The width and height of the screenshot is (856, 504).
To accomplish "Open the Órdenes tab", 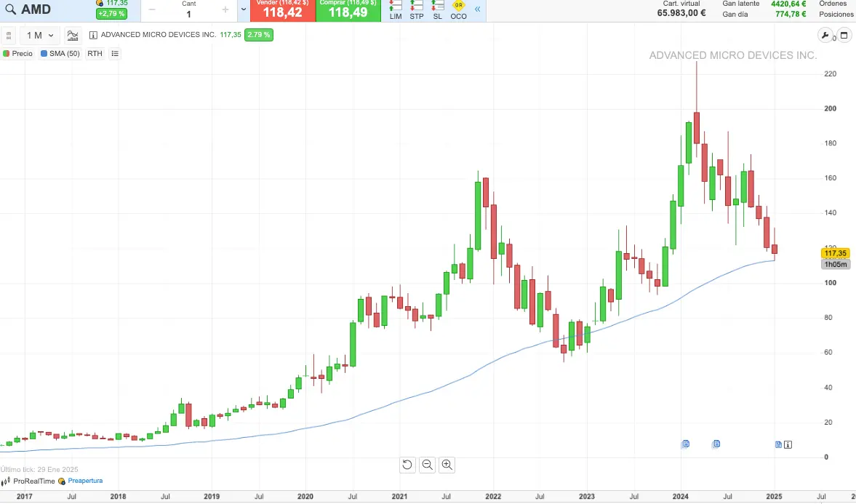I will 832,4.
